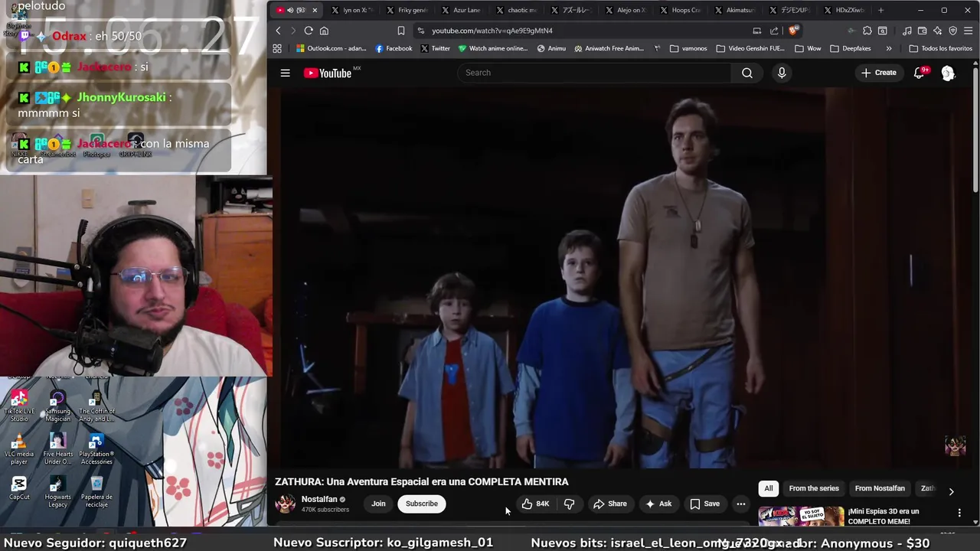Image resolution: width=980 pixels, height=551 pixels.
Task: Open the Animu bookmark
Action: [552, 48]
